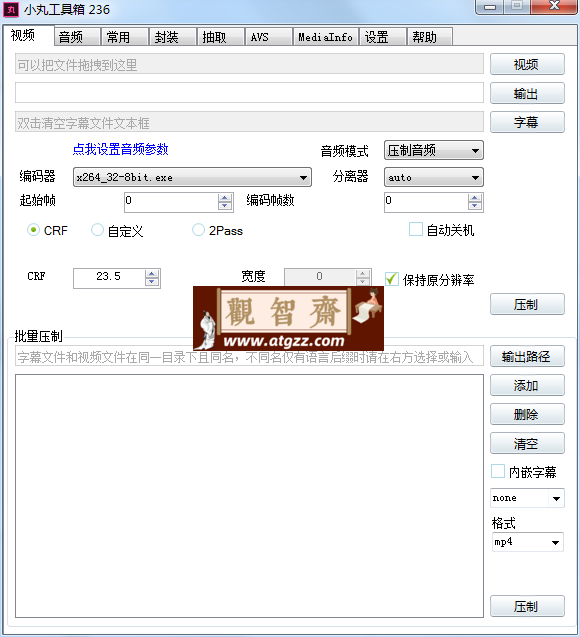Increase the CRF 23.5 value with up arrow
Screen dimensions: 580x637
152,274
